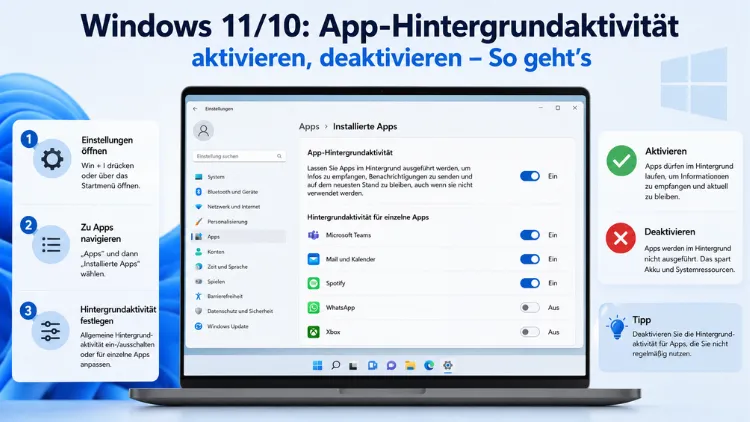Screen dimensions: 750x422
Task: Click the Spielen controller icon
Action: click(x=199, y=281)
